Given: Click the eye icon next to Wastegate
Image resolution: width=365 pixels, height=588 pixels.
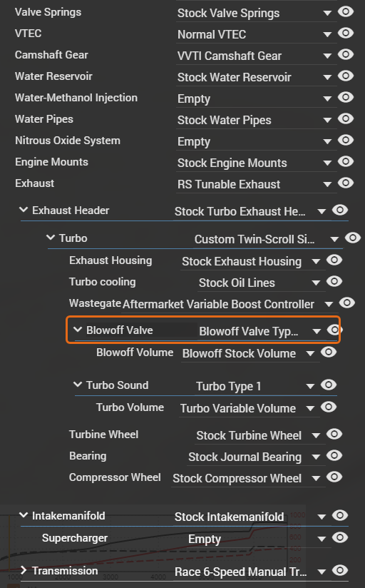Looking at the screenshot, I should point(347,303).
